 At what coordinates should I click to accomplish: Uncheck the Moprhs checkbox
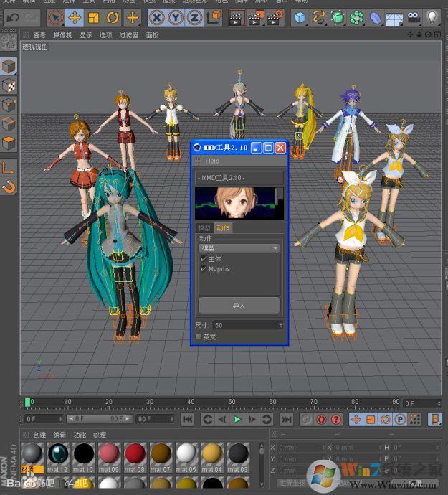coord(204,269)
